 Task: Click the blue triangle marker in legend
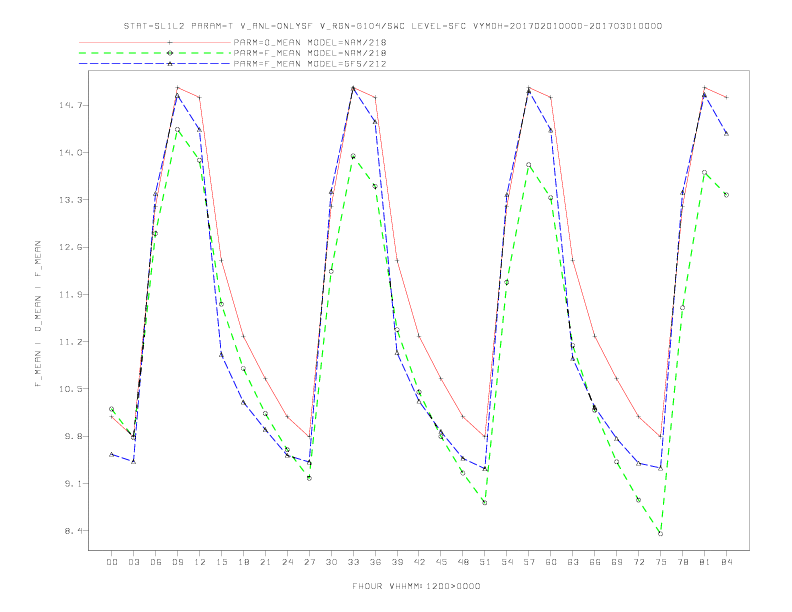170,64
